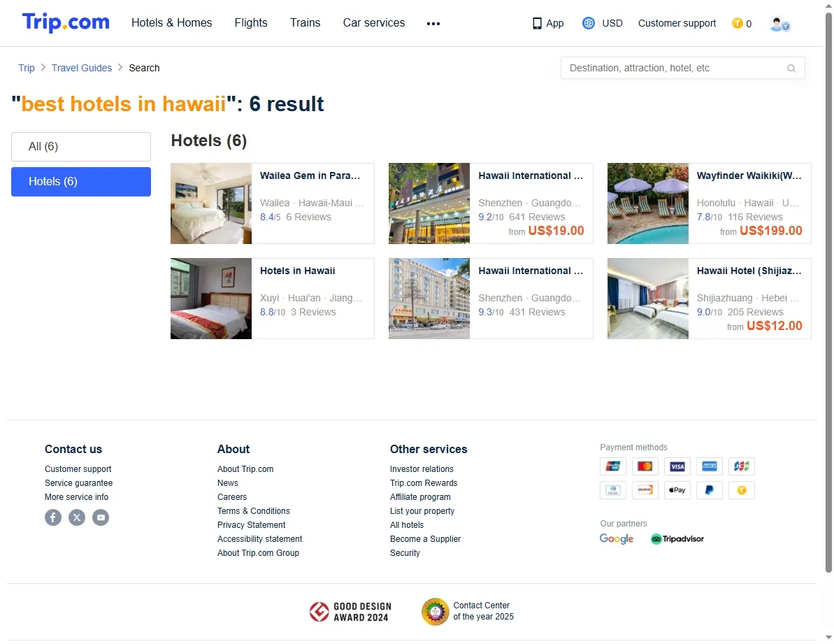834x644 pixels.
Task: Click the American Express payment icon
Action: 709,466
